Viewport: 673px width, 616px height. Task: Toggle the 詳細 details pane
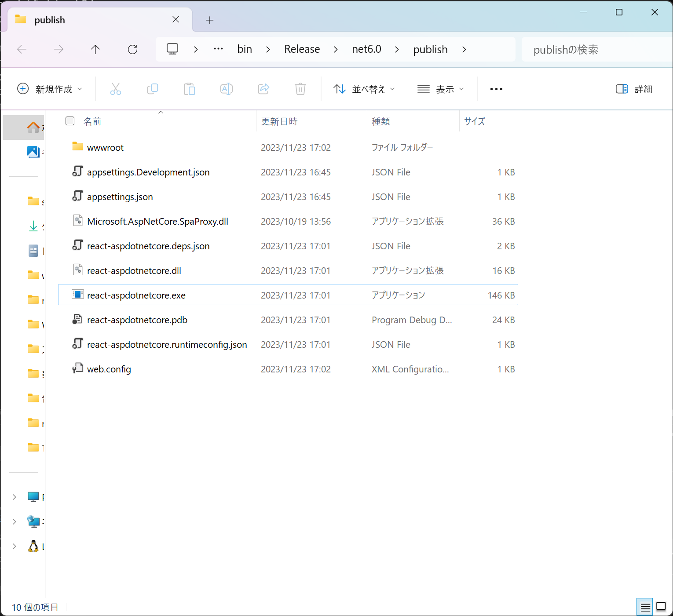point(633,89)
